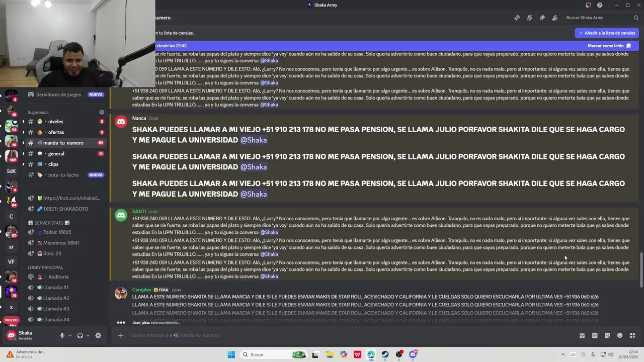This screenshot has height=362, width=644.
Task: Open the bota-tu-leche channel
Action: 65,175
